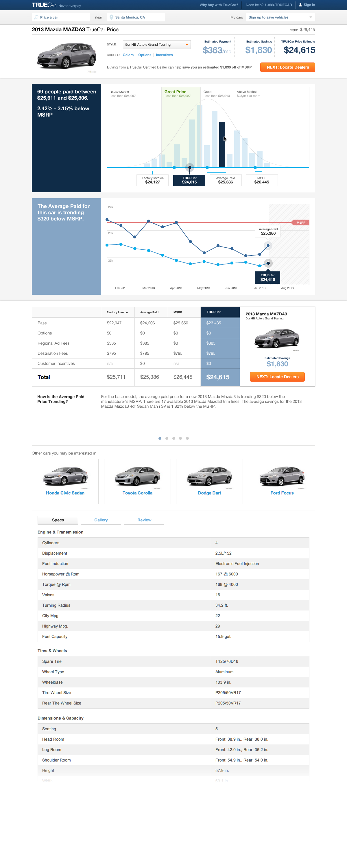This screenshot has height=868, width=347.
Task: Click the Factory Invoice column header
Action: click(x=118, y=312)
